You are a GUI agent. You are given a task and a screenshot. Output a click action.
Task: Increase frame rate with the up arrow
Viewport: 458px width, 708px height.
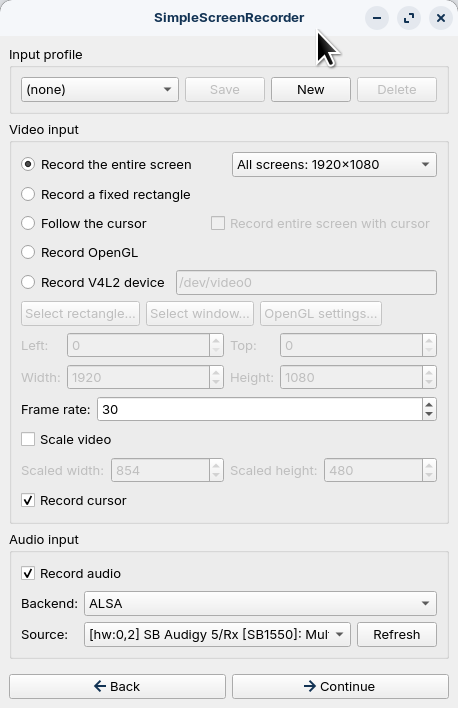[429, 404]
